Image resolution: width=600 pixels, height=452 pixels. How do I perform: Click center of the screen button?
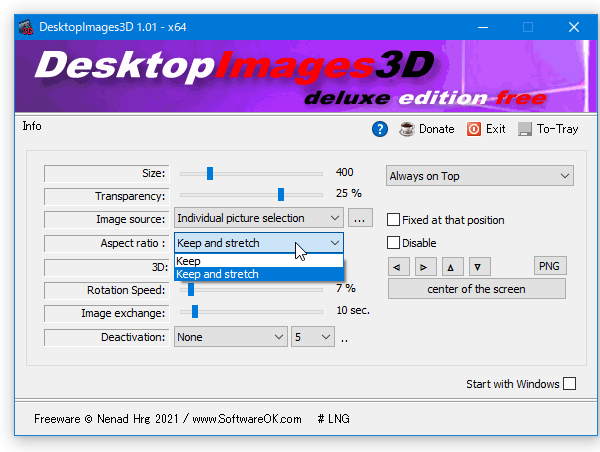tap(476, 289)
